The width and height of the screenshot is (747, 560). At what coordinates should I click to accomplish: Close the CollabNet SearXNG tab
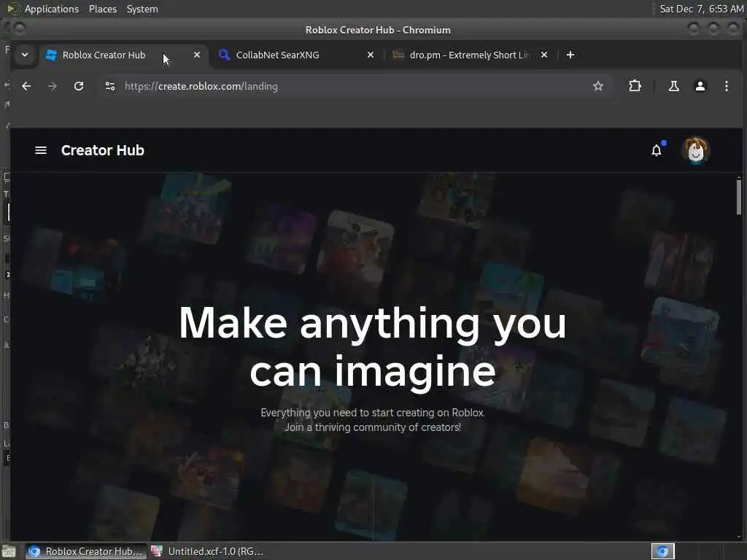click(370, 55)
